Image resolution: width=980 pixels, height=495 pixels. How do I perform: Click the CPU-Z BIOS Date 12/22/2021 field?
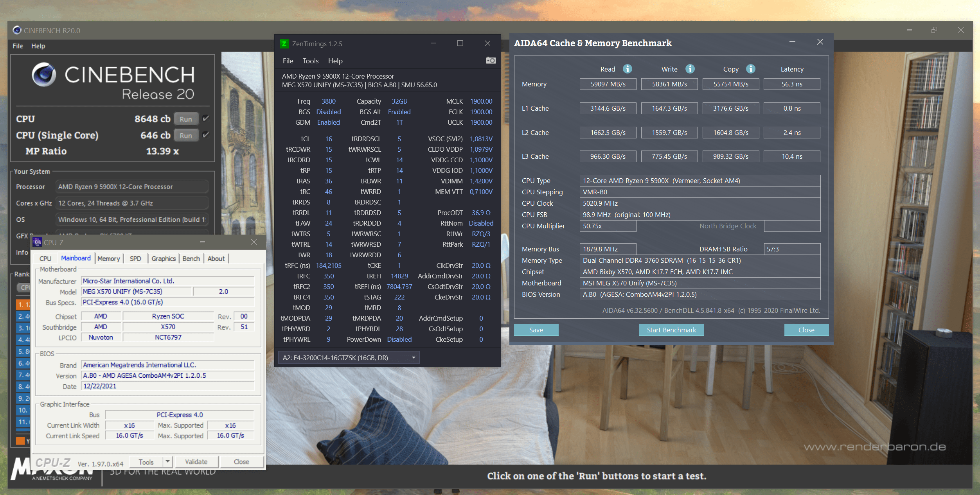pyautogui.click(x=168, y=386)
